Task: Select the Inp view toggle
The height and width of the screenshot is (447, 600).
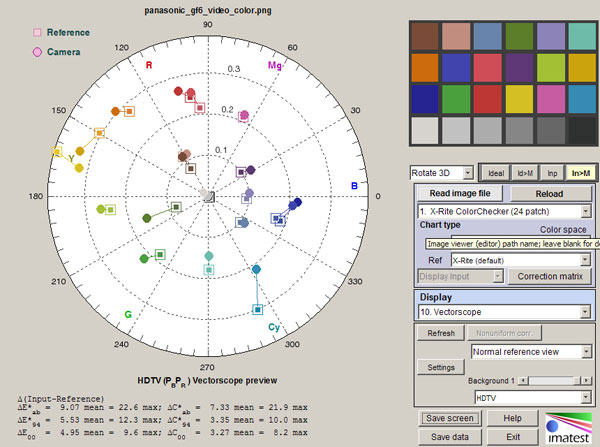Action: pyautogui.click(x=552, y=173)
